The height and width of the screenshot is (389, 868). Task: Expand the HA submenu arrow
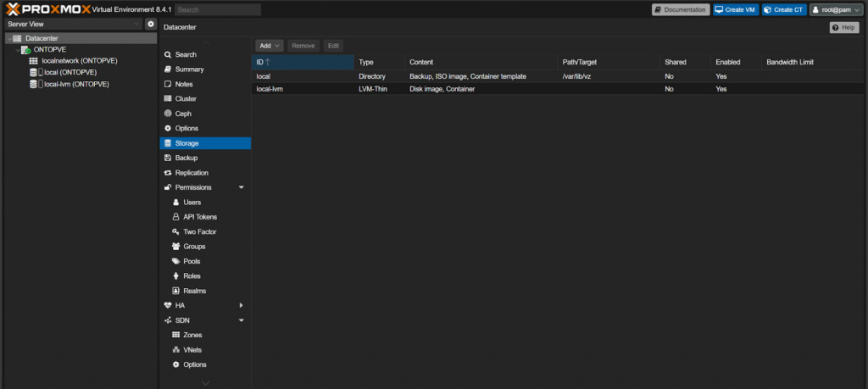(x=242, y=305)
